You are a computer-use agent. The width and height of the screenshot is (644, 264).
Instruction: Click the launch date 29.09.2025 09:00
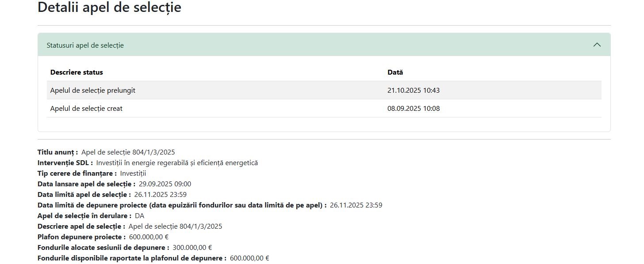(x=165, y=184)
